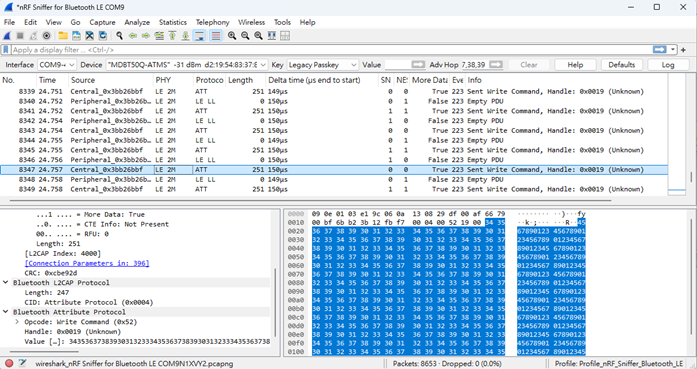Open the Analyze menu
Screen dimensions: 697x369
click(137, 22)
